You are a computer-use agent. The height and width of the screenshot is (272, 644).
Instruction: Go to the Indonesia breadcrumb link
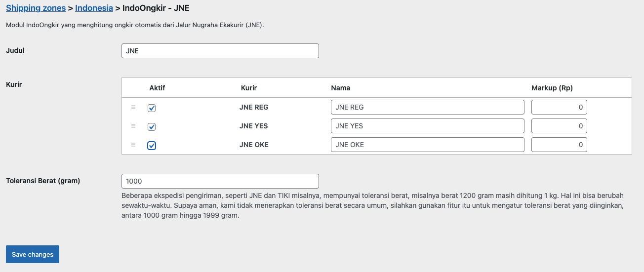pos(94,8)
